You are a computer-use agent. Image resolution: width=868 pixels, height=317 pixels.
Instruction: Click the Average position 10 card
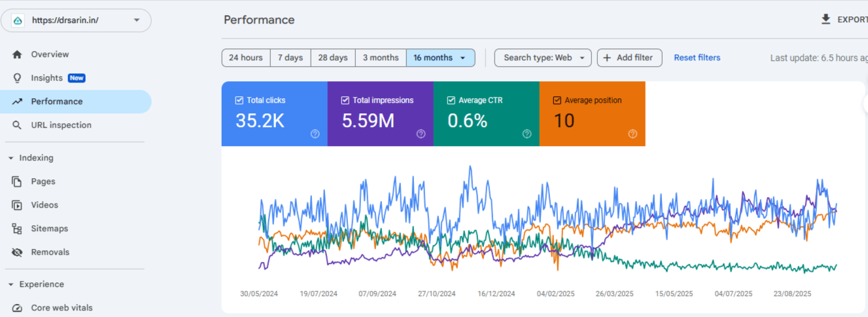(x=593, y=113)
